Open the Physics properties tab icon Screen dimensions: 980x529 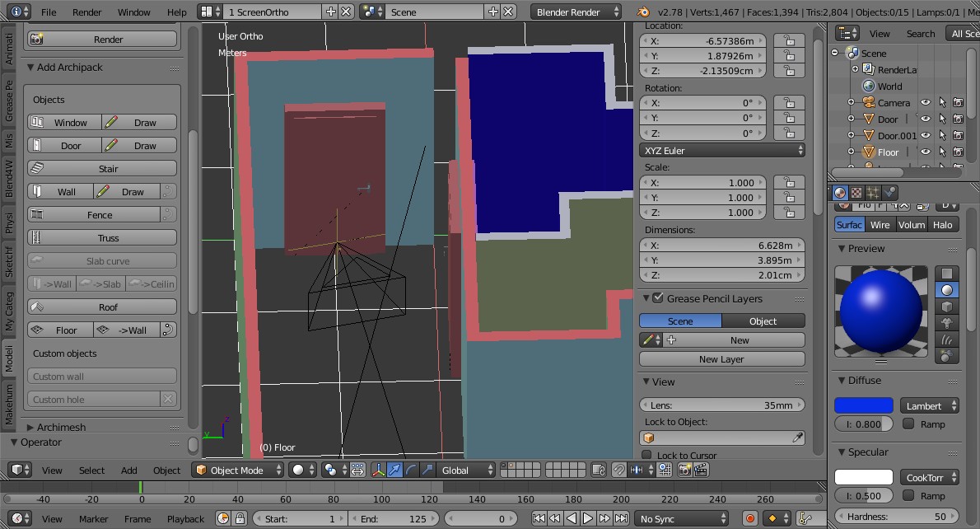[x=889, y=193]
